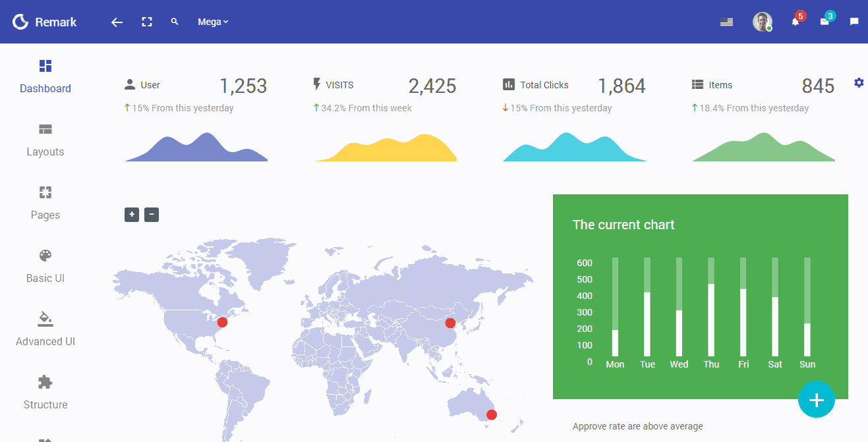
Task: Zoom into the map with the plus button
Action: 131,215
